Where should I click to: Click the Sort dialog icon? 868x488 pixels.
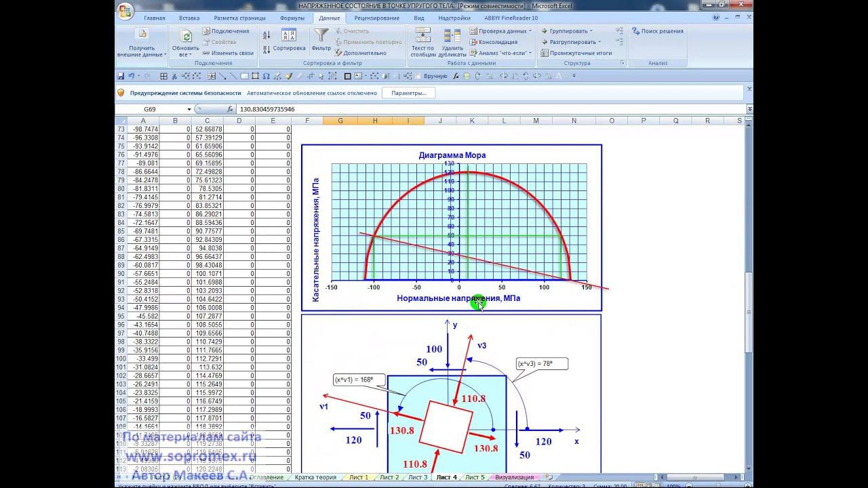[289, 36]
